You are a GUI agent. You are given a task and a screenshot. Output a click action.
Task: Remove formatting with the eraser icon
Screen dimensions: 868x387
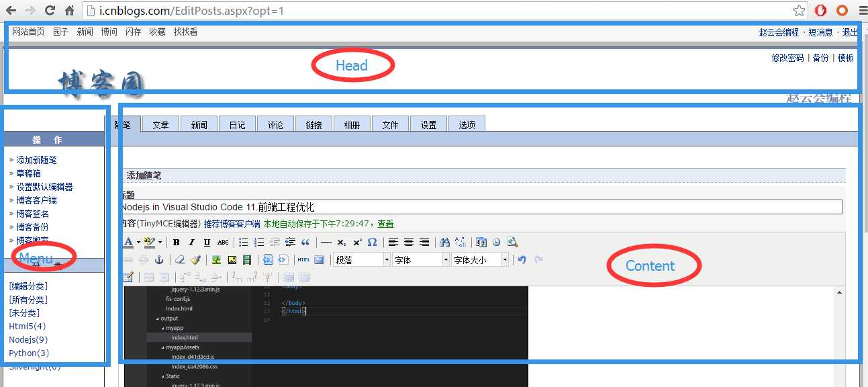coord(180,260)
